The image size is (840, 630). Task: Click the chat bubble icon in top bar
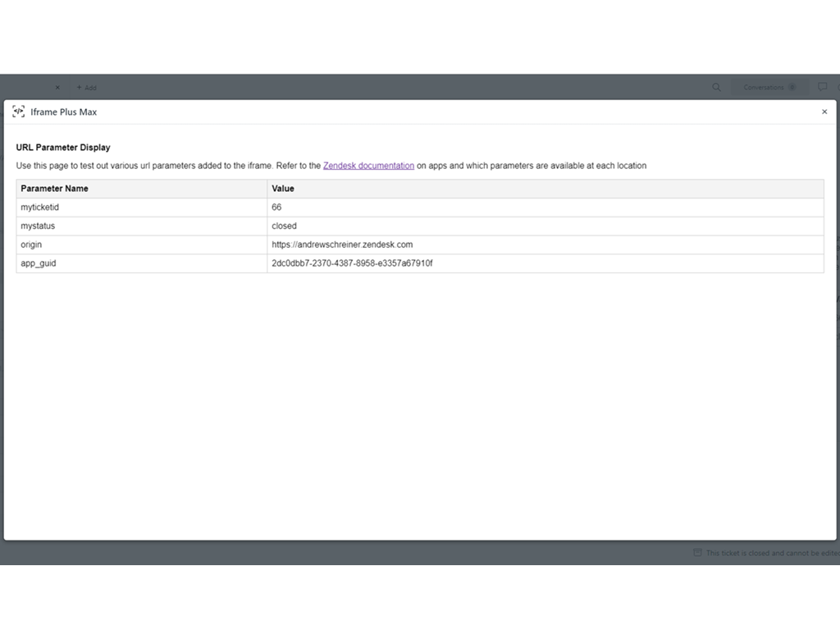click(822, 87)
